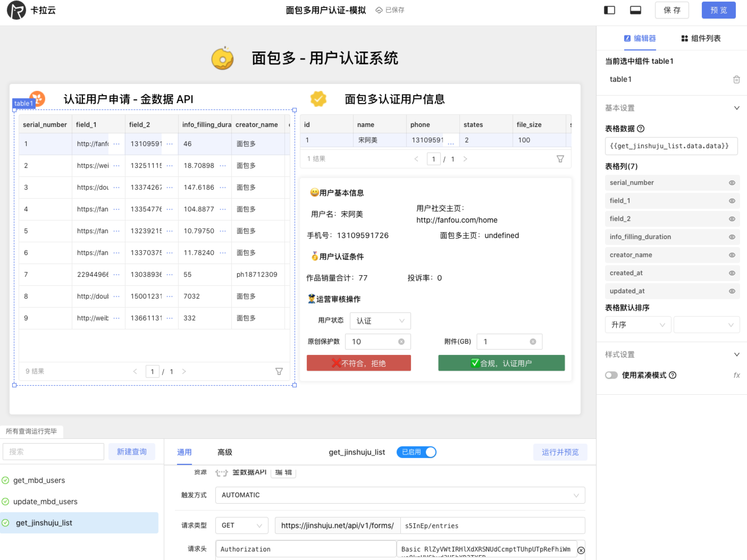Click the fx icon for compact mode
This screenshot has height=560, width=747.
click(x=737, y=375)
